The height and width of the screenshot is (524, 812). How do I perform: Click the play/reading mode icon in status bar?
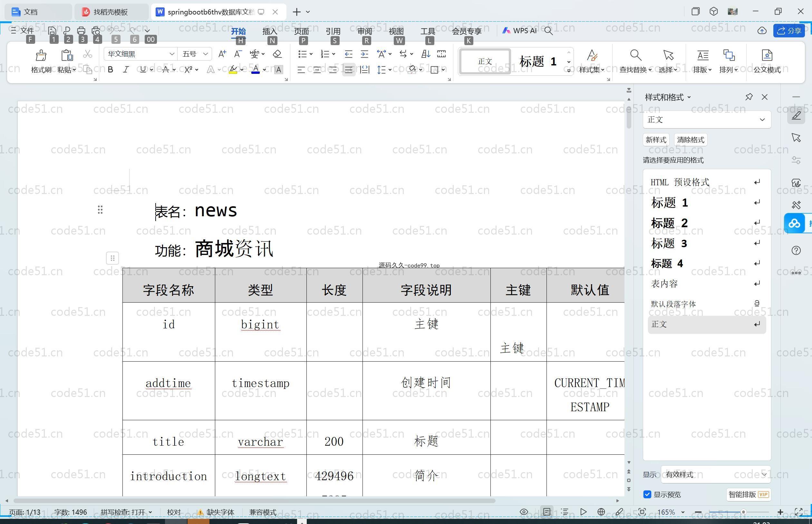pyautogui.click(x=583, y=512)
